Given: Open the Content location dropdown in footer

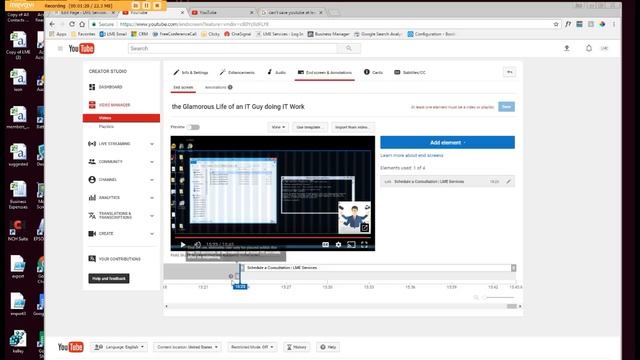Looking at the screenshot, I should [x=188, y=347].
